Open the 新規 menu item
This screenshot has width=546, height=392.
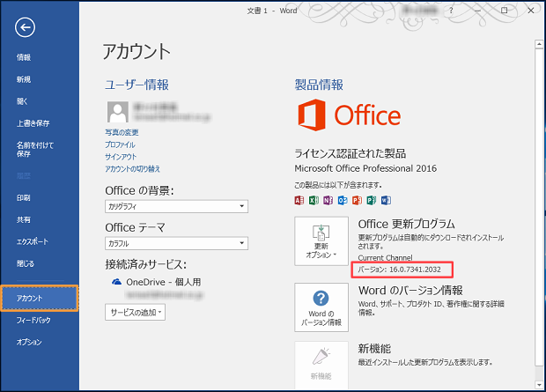(24, 79)
